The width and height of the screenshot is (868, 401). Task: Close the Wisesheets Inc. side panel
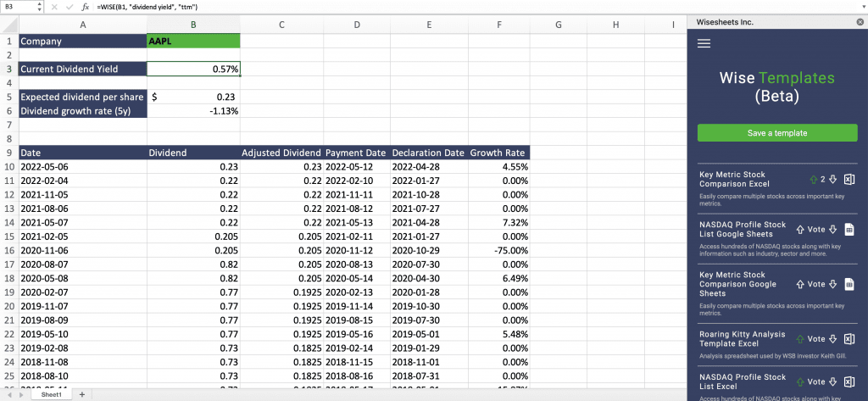[x=860, y=22]
